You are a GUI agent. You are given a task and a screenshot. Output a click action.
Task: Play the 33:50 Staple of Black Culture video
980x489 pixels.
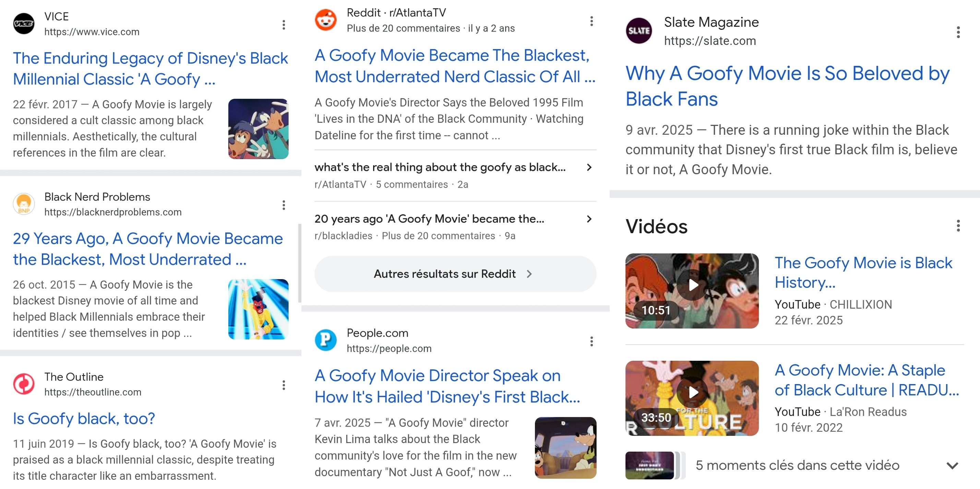(x=692, y=398)
